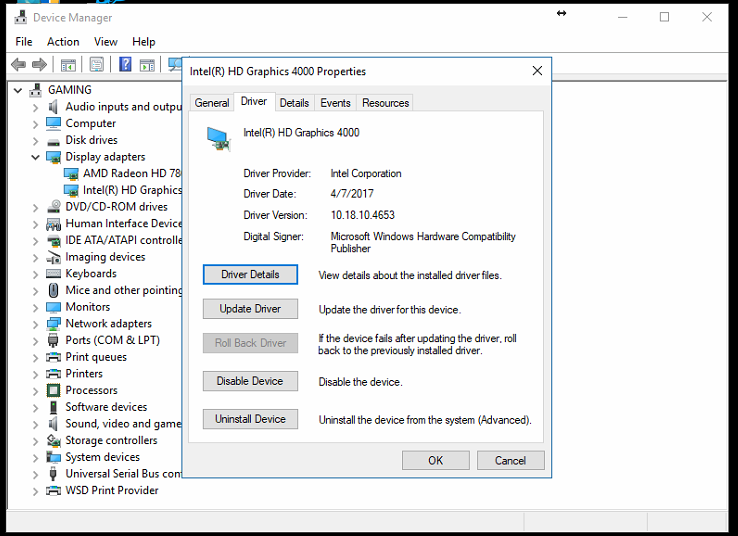The height and width of the screenshot is (536, 738).
Task: Click the graphics card icon in Properties dialog
Action: [x=218, y=139]
